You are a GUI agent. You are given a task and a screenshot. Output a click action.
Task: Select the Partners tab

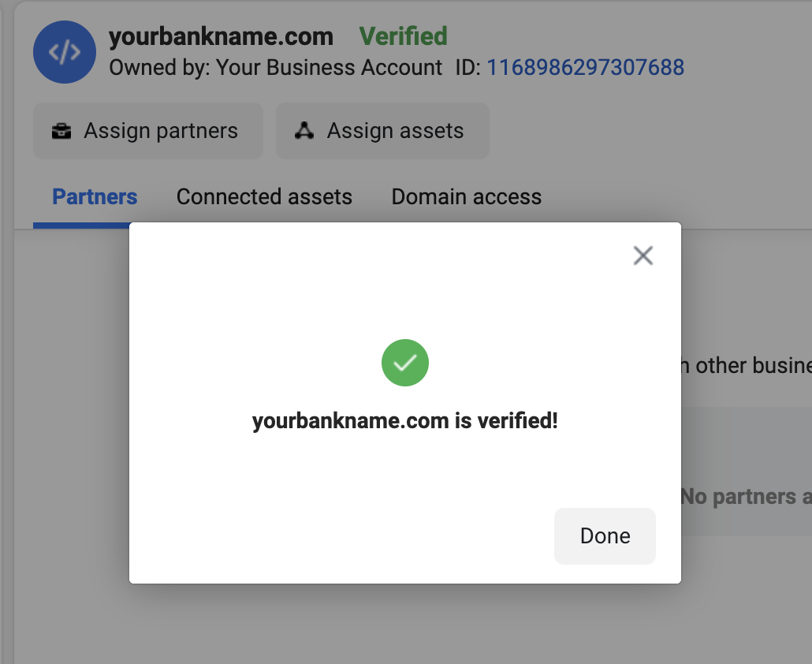[x=94, y=196]
